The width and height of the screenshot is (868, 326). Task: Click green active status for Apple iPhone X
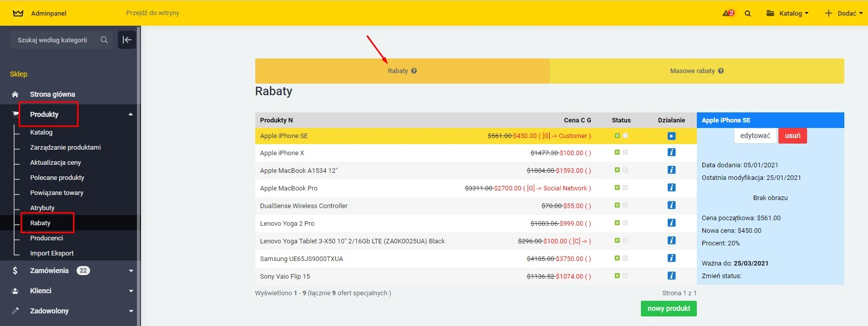pos(617,152)
